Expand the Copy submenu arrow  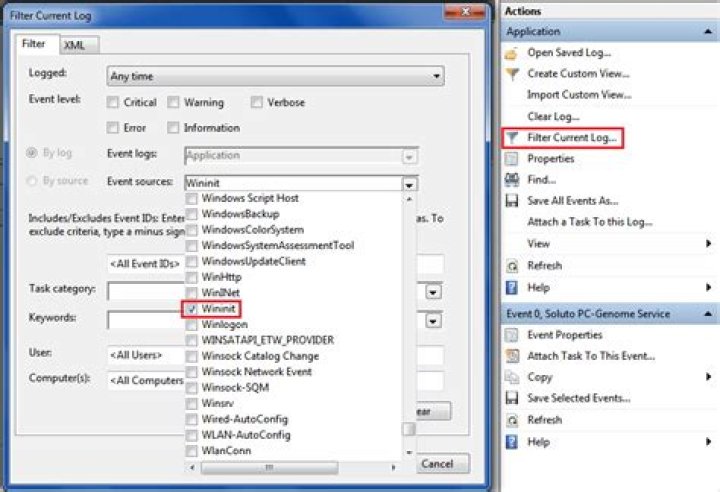pyautogui.click(x=709, y=377)
